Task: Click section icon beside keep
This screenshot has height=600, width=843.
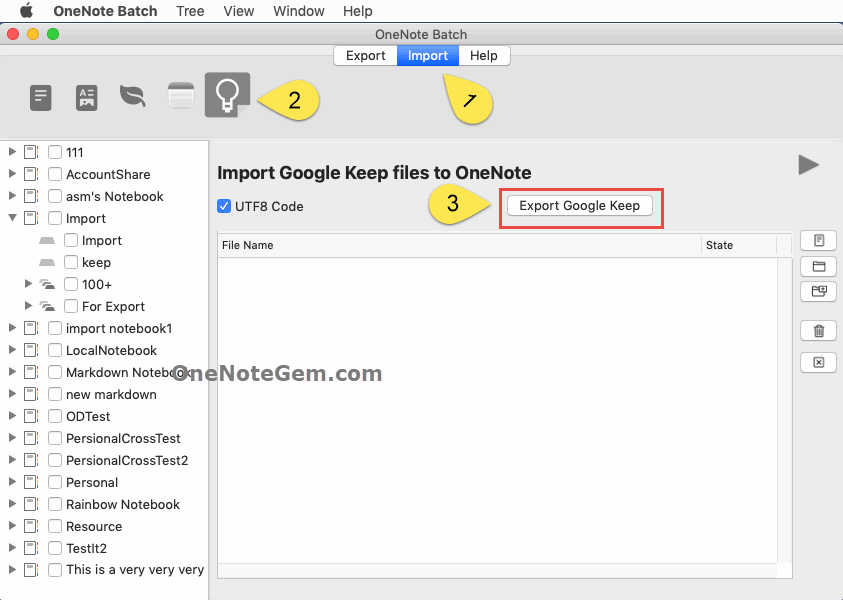Action: (47, 262)
